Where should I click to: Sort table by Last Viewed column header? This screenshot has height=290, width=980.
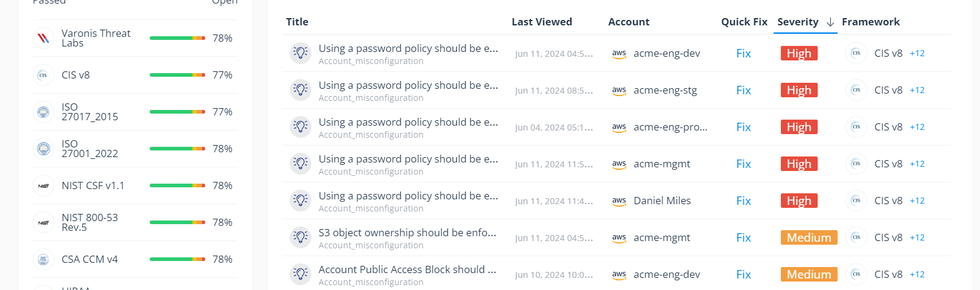click(542, 22)
